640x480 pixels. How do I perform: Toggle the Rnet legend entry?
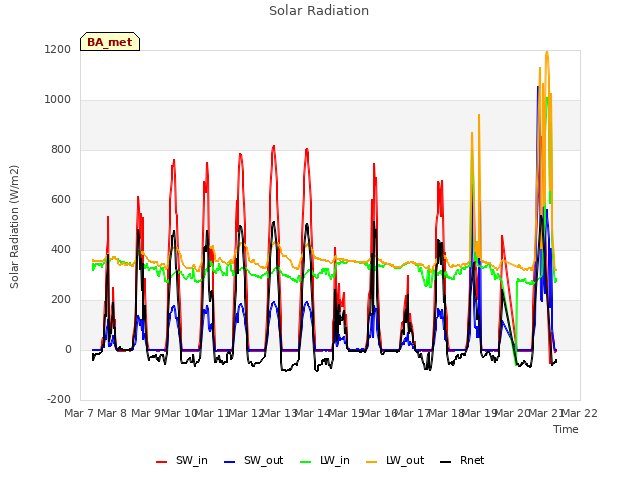[x=462, y=460]
